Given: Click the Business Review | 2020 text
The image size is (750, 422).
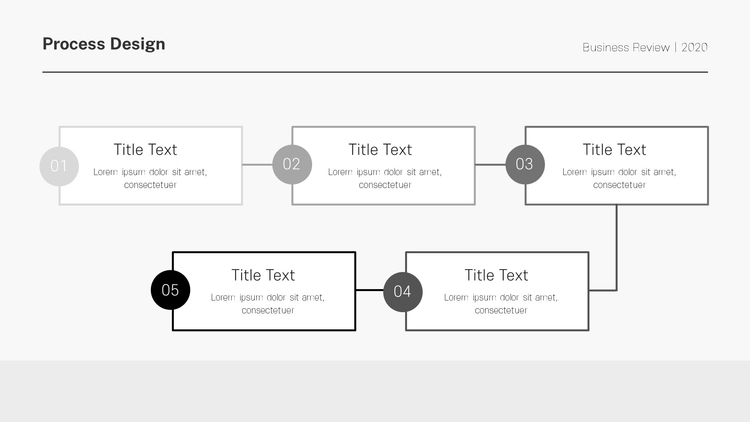Looking at the screenshot, I should [645, 47].
